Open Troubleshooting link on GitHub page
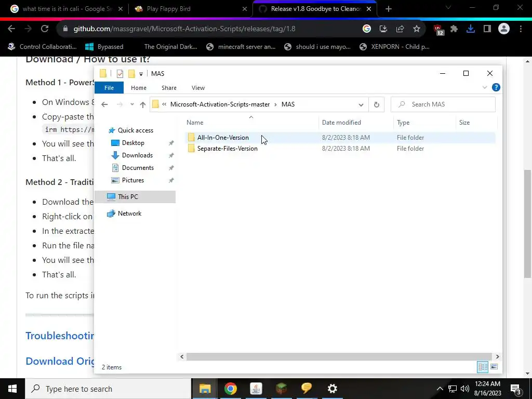The image size is (532, 399). point(60,336)
